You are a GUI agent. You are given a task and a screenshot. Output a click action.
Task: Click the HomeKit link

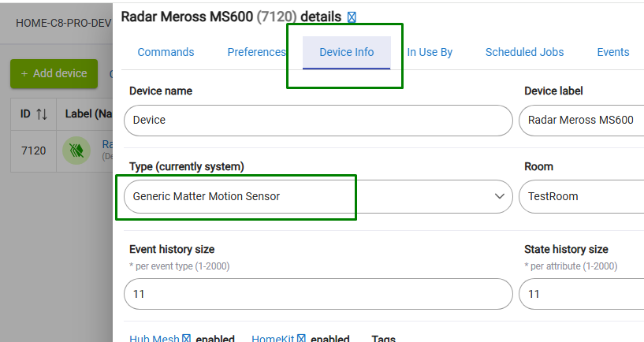273,339
